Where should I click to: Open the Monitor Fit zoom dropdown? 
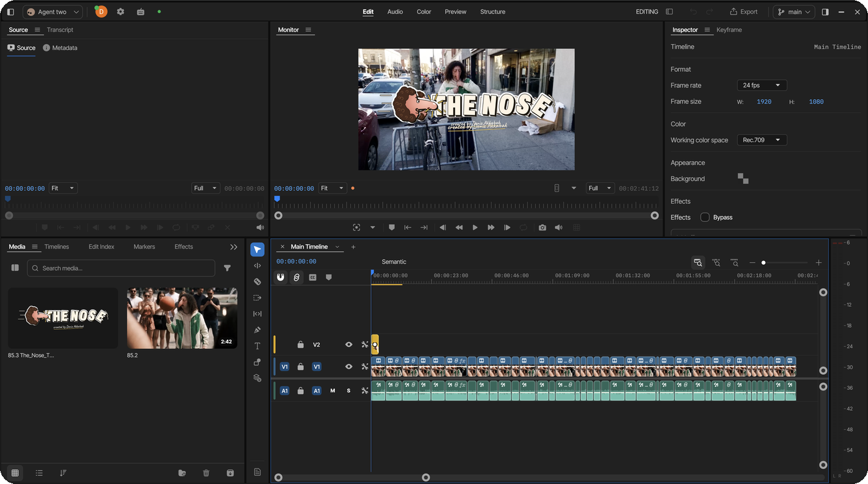click(x=332, y=188)
